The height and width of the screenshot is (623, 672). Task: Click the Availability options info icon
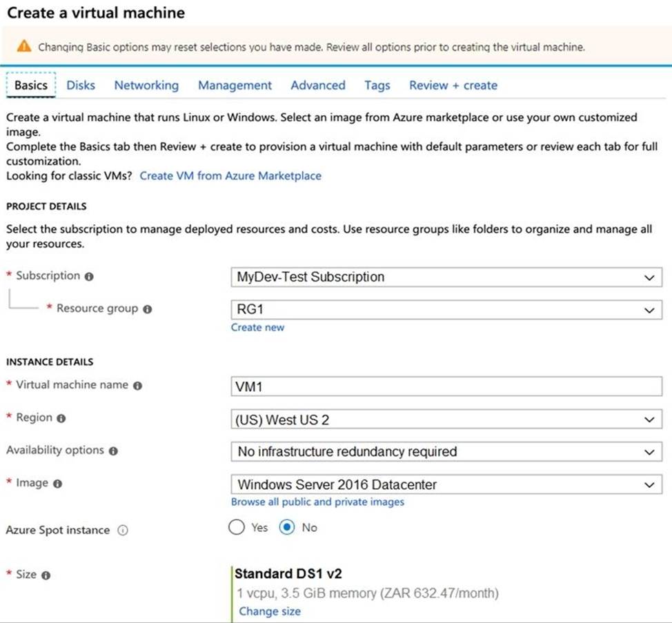[x=113, y=451]
